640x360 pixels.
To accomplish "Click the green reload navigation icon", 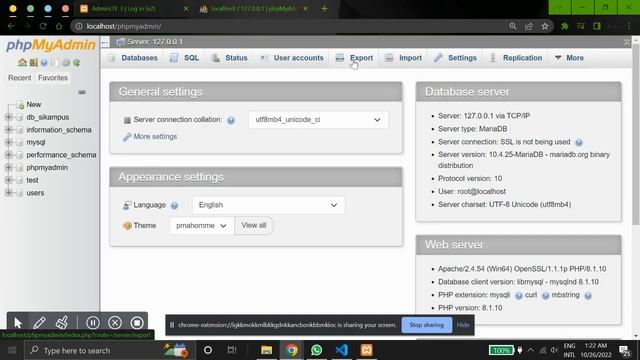I will (x=76, y=62).
